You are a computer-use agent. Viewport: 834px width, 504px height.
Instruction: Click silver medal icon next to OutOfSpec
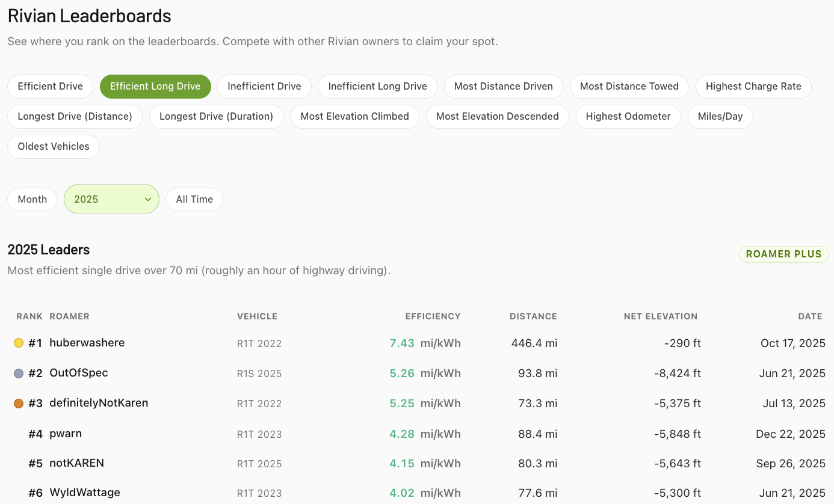pyautogui.click(x=19, y=373)
